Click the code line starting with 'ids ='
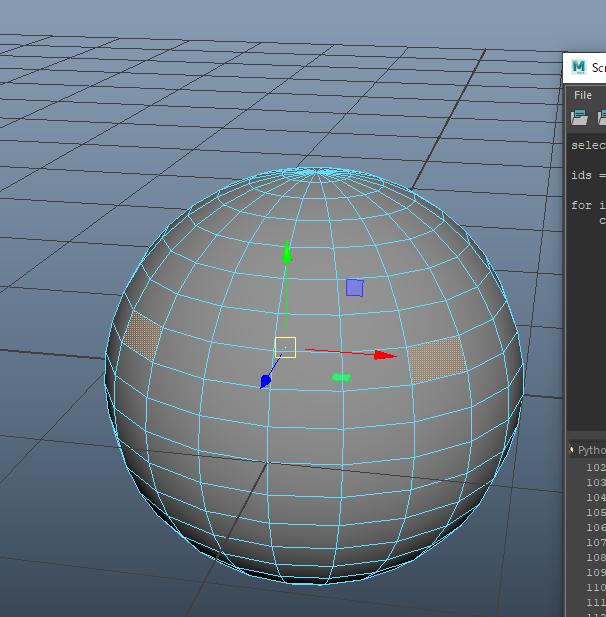Screen dimensions: 606x617 (x=588, y=175)
